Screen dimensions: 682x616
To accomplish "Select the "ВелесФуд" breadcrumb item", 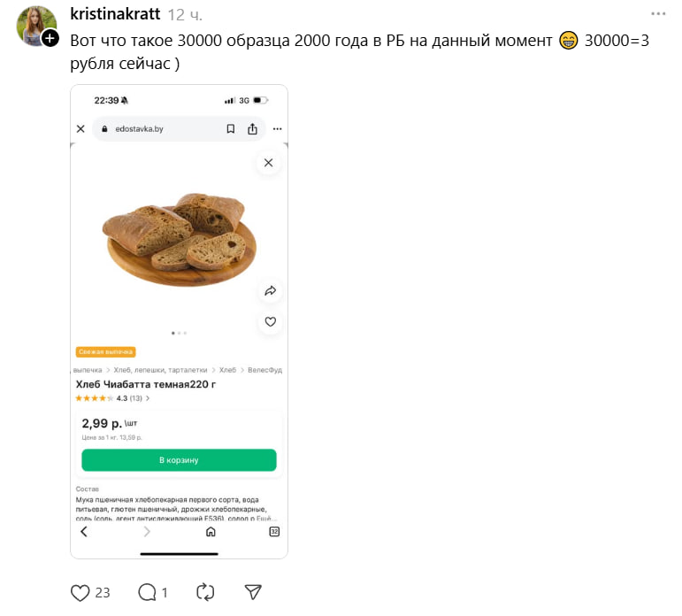I will pos(264,370).
